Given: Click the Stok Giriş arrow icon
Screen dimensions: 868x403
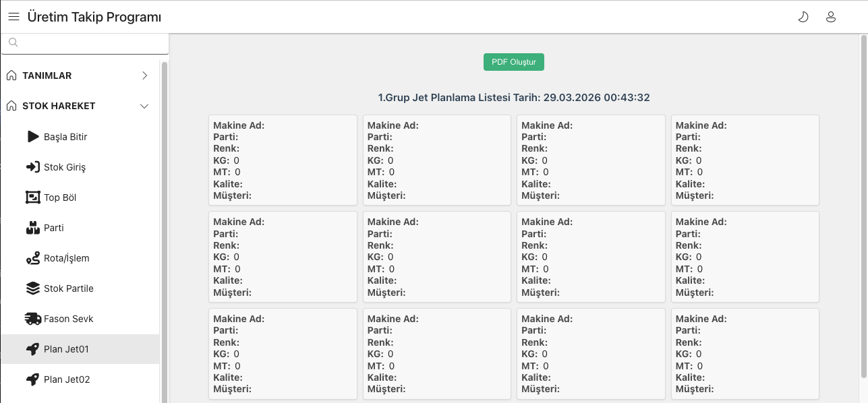Looking at the screenshot, I should 33,167.
